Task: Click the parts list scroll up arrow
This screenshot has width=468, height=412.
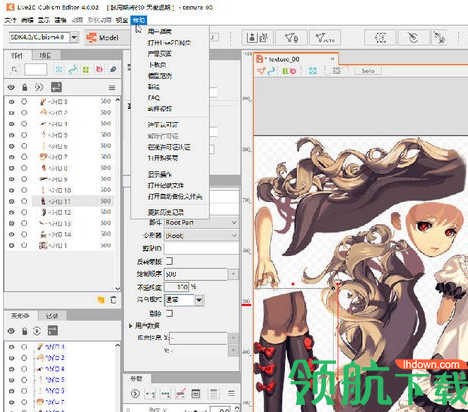Action: [117, 99]
